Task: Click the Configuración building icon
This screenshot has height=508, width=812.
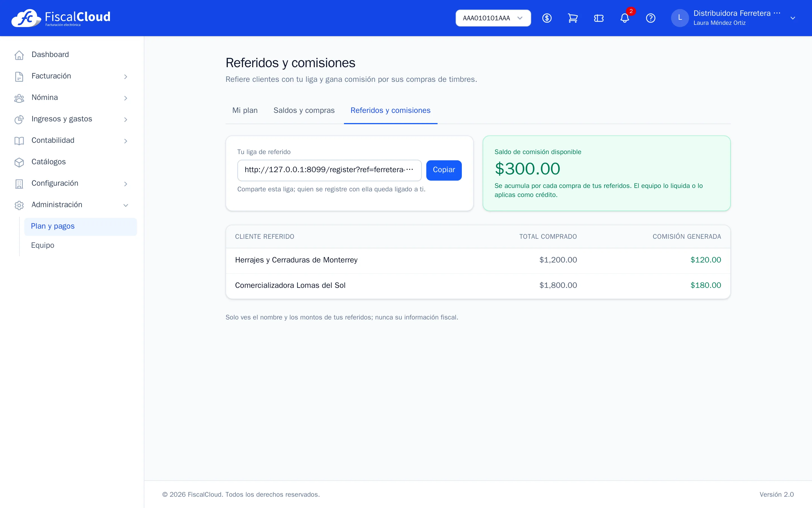Action: 19,184
